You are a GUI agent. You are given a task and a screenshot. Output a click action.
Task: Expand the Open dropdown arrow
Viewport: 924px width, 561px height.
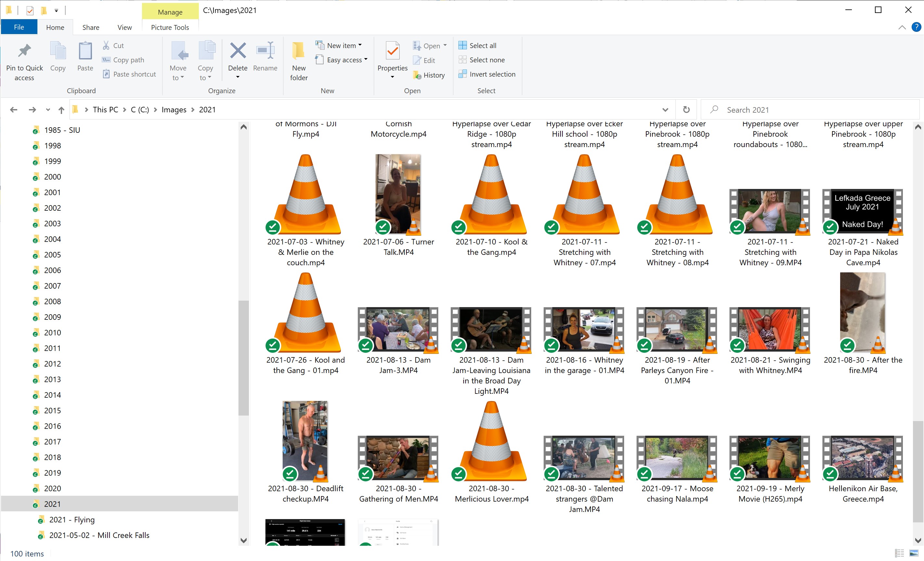point(445,45)
